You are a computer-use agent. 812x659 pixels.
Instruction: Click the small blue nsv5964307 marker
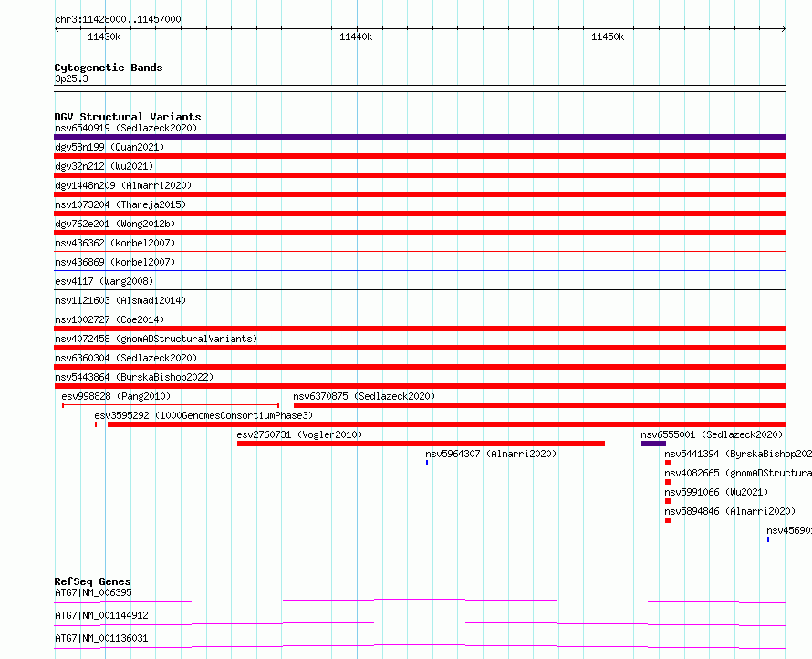tap(427, 463)
